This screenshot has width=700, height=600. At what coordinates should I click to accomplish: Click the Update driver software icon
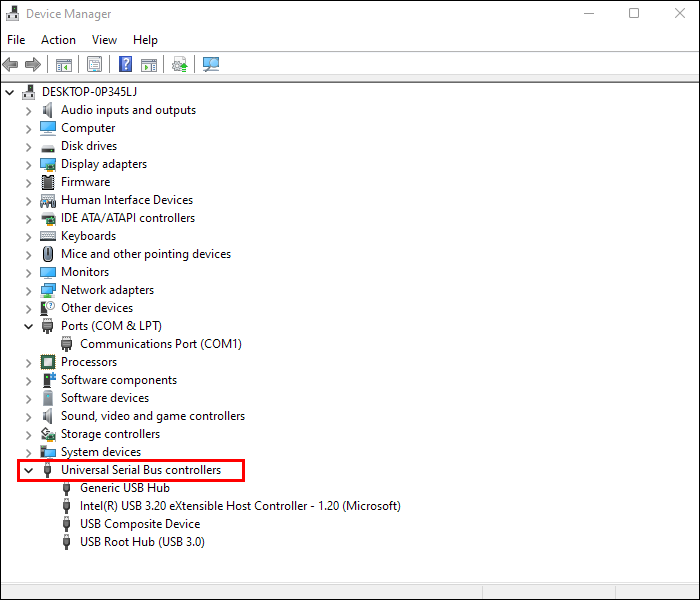(x=179, y=65)
